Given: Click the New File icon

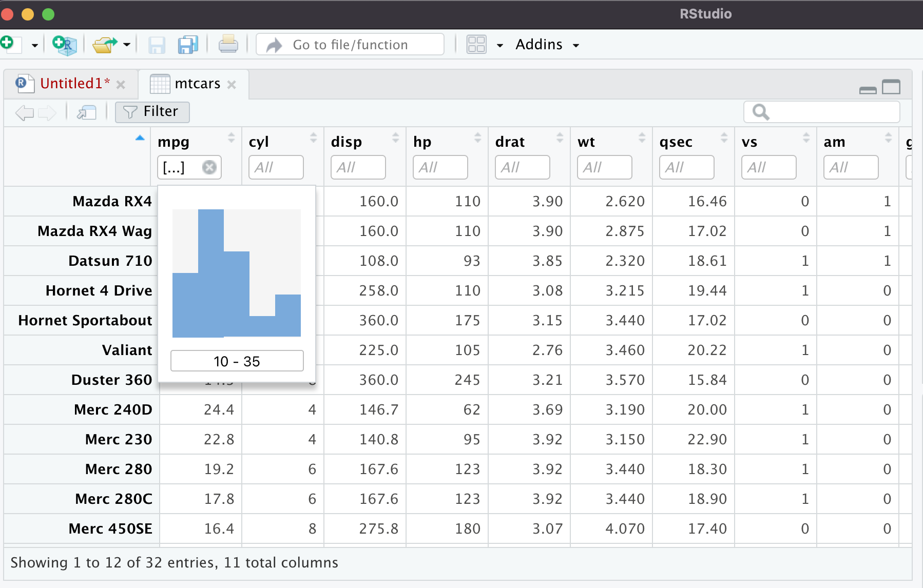Looking at the screenshot, I should (10, 44).
